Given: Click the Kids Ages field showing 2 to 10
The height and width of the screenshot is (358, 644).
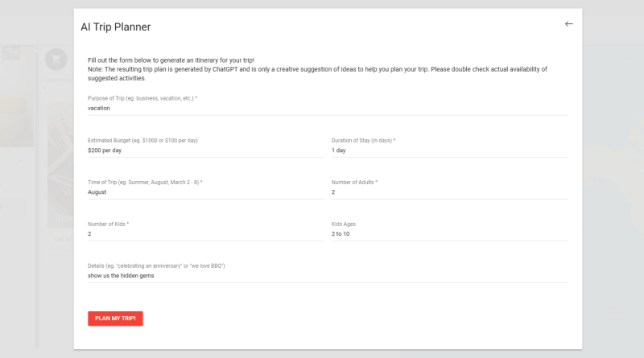Looking at the screenshot, I should [x=449, y=234].
